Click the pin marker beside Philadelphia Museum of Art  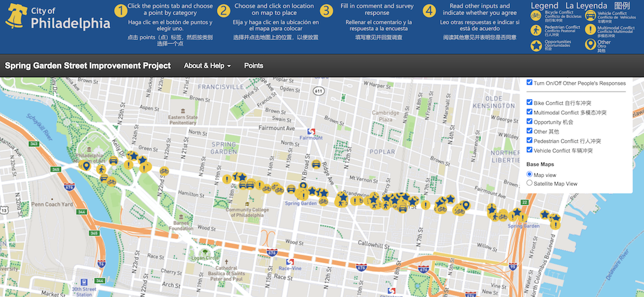87,165
